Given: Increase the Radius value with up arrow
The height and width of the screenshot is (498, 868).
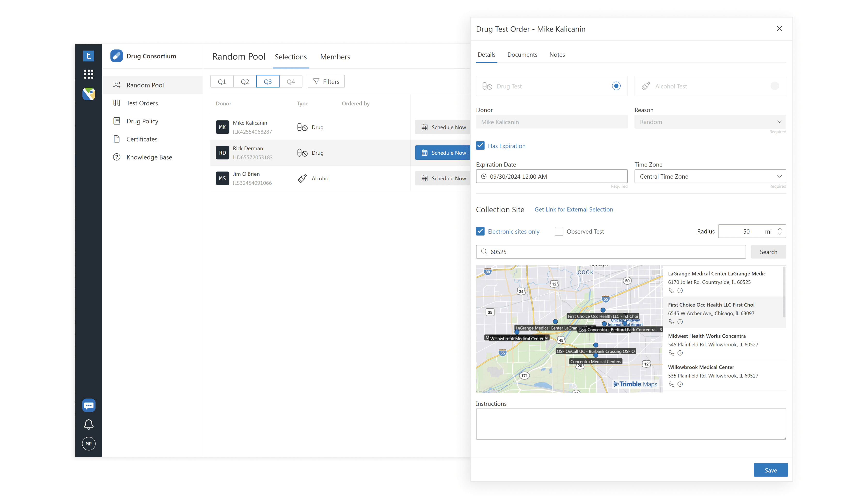Looking at the screenshot, I should (x=779, y=229).
